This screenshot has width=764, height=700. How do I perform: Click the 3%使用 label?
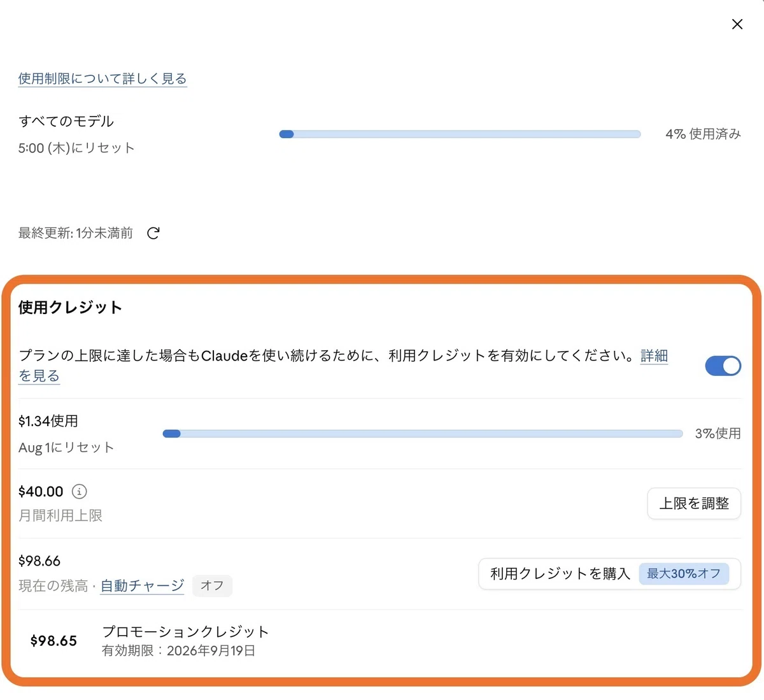pyautogui.click(x=718, y=433)
